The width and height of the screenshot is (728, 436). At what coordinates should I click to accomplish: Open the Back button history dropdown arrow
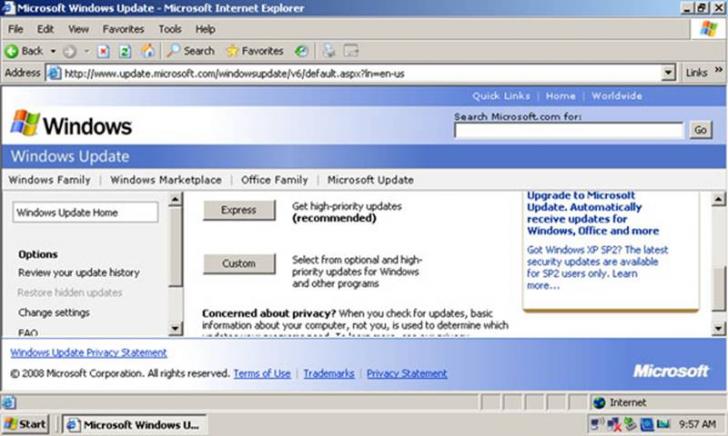(51, 51)
